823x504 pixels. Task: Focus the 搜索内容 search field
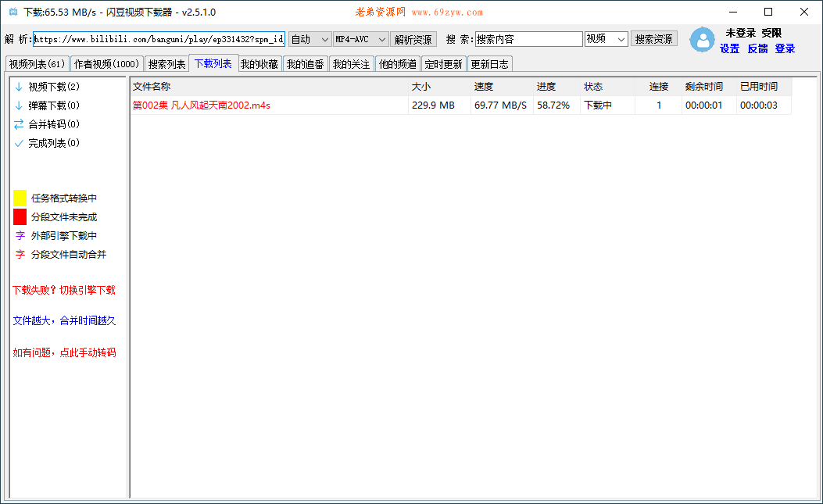tap(529, 39)
